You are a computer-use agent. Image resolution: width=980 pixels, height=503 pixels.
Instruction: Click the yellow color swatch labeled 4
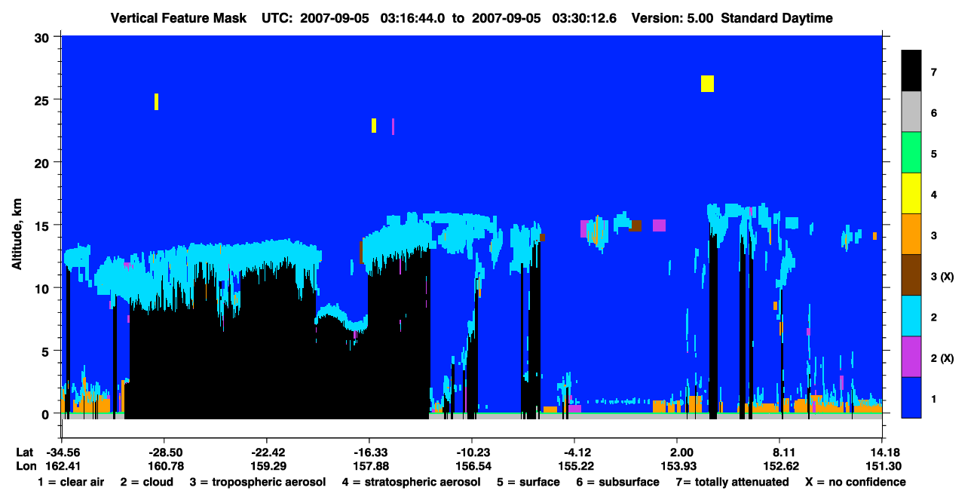[x=911, y=195]
